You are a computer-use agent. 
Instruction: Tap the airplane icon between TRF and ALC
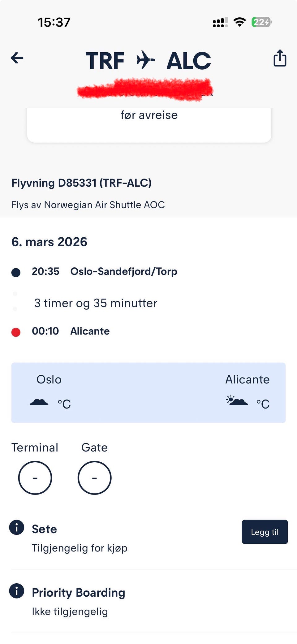pos(145,60)
